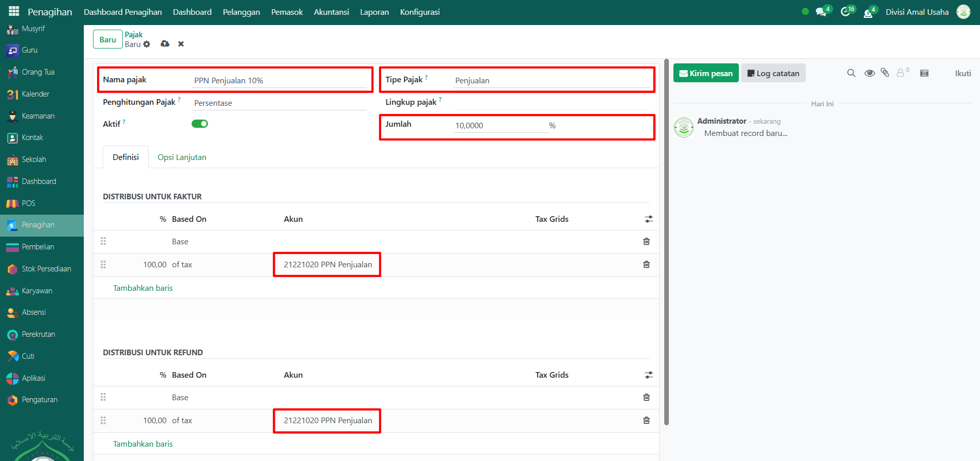Screen dimensions: 980x461
Task: Click the Kirim pesan button
Action: (x=706, y=73)
